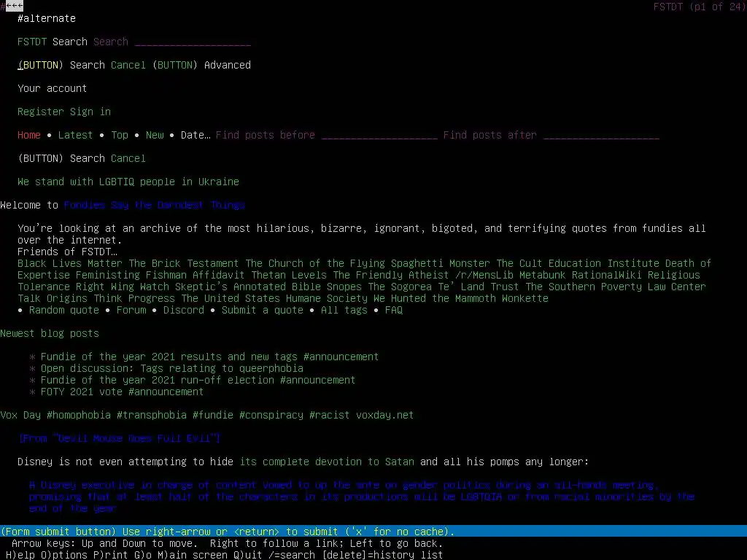The width and height of the screenshot is (747, 560).
Task: Visit The Friendly Atheist link
Action: [391, 275]
